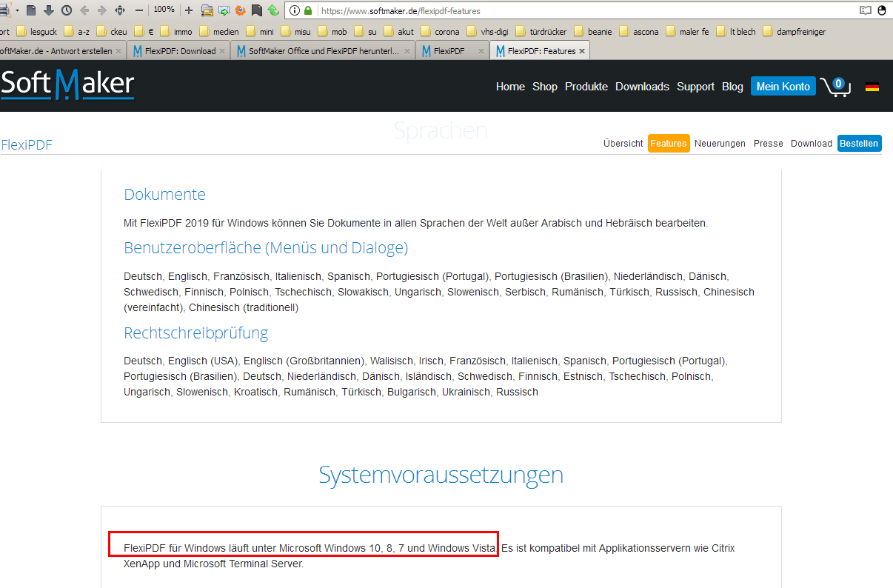This screenshot has width=893, height=588.
Task: Toggle reader view book icon
Action: [866, 10]
